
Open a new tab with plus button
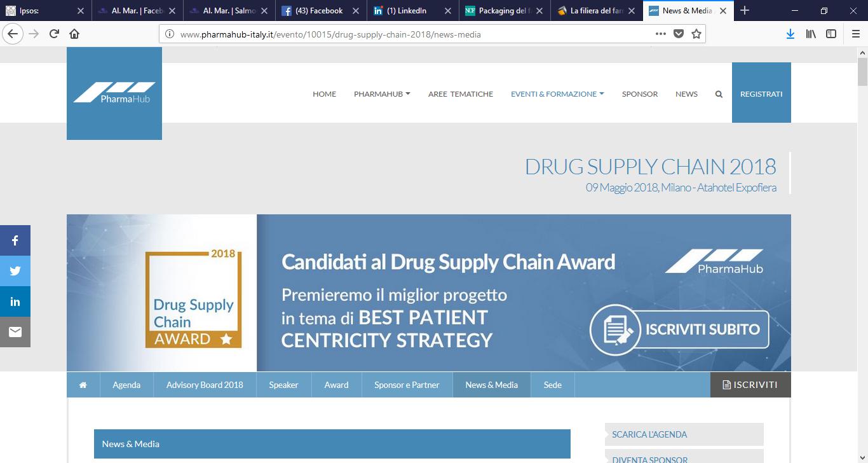(x=745, y=10)
